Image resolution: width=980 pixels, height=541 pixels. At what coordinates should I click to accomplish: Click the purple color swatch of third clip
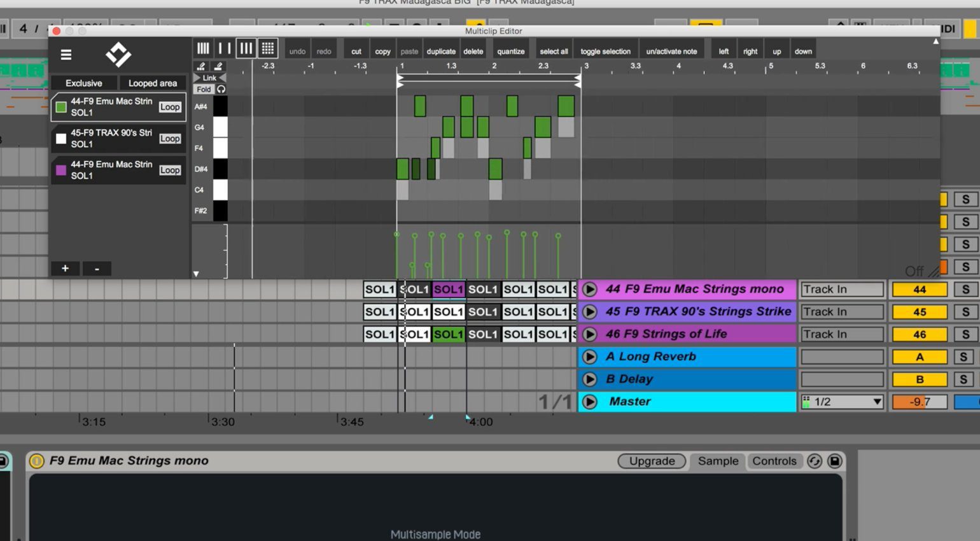coord(61,170)
